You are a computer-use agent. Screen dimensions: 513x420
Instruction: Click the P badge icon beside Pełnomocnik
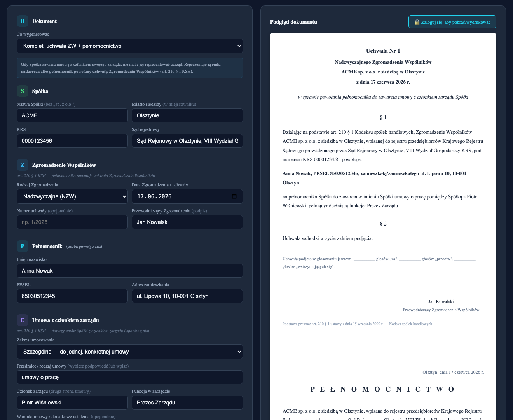23,246
